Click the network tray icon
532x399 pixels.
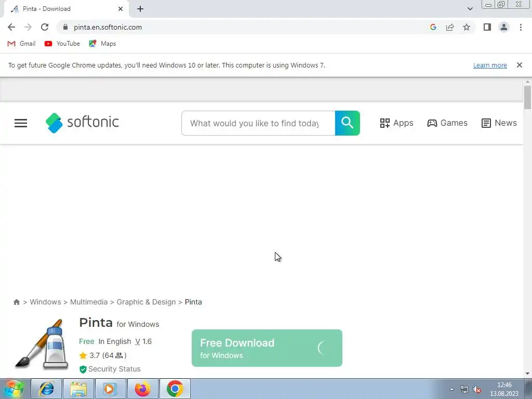(x=464, y=389)
